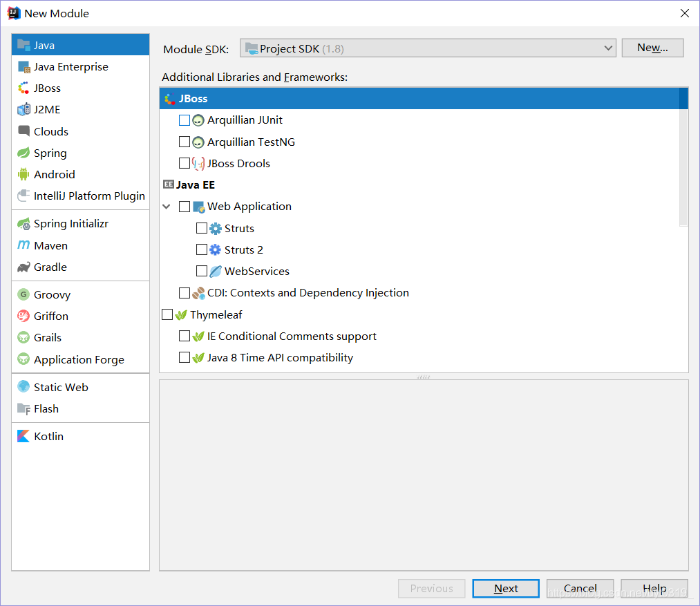Check the JBoss Drools checkbox

(185, 164)
